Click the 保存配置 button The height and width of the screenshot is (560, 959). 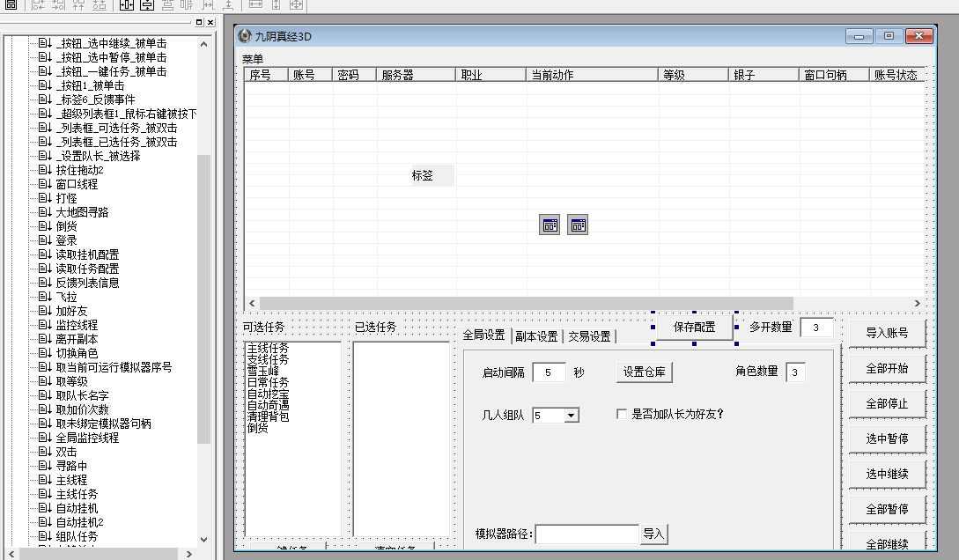coord(694,327)
